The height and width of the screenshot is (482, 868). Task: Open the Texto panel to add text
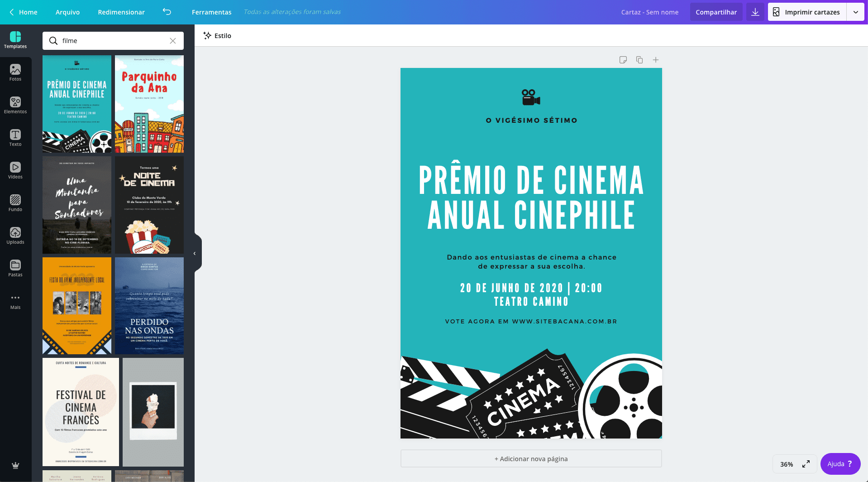pos(15,138)
